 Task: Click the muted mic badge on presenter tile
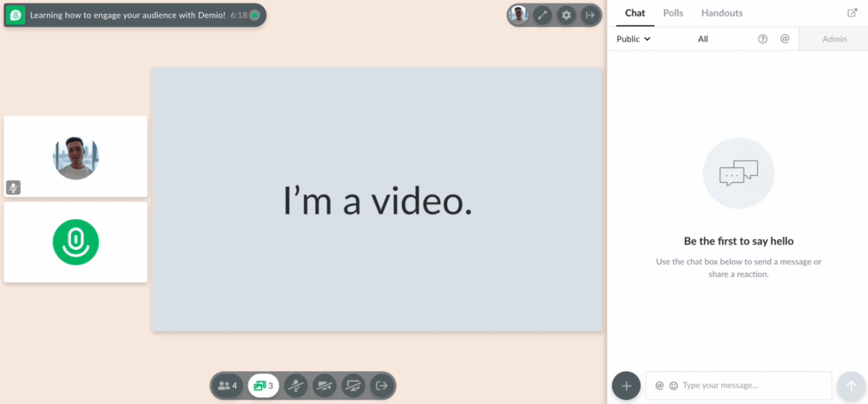point(13,187)
